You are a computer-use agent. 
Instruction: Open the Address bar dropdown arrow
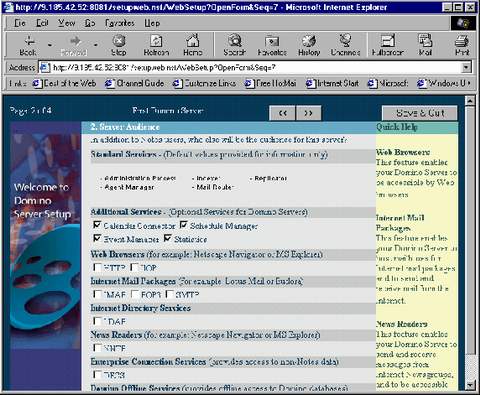(467, 68)
